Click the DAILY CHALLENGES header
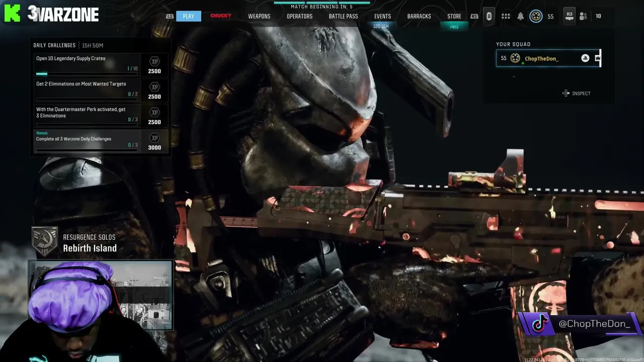Image resolution: width=644 pixels, height=362 pixels. [54, 45]
